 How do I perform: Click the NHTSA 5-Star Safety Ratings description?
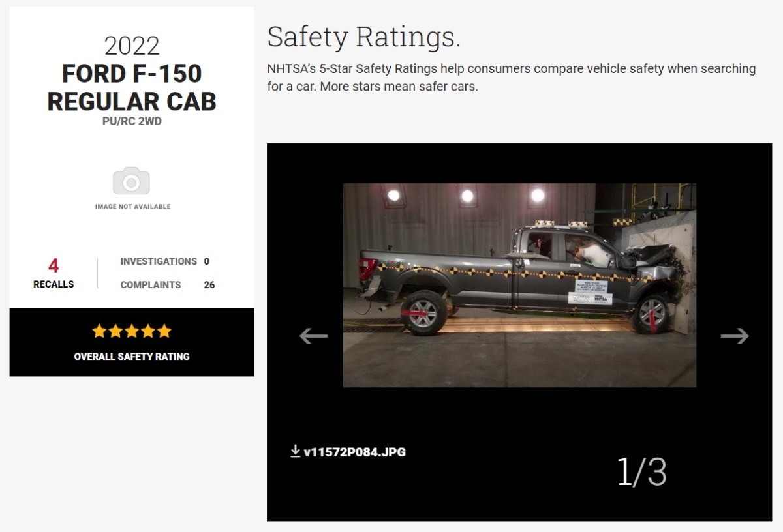click(511, 78)
